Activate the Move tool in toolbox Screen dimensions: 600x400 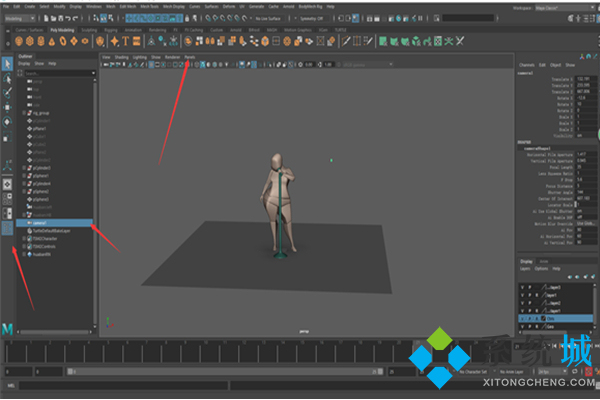(x=8, y=107)
